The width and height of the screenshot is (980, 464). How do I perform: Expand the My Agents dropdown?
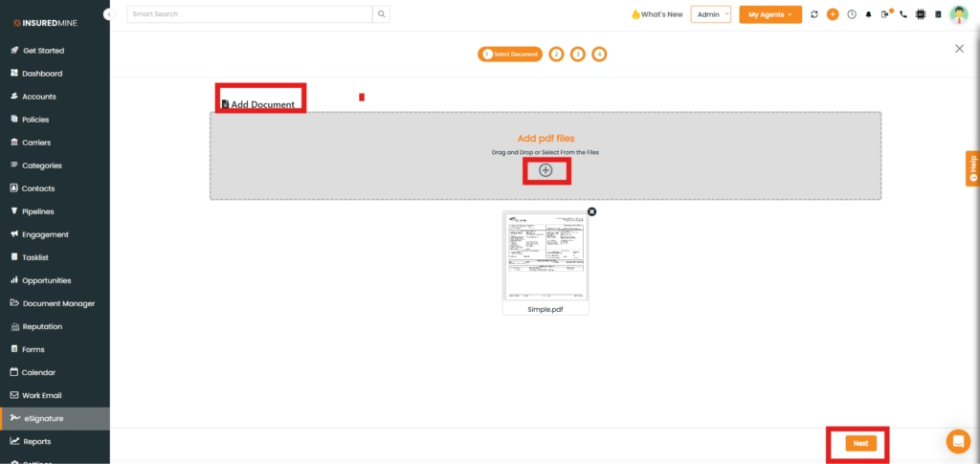[x=770, y=14]
